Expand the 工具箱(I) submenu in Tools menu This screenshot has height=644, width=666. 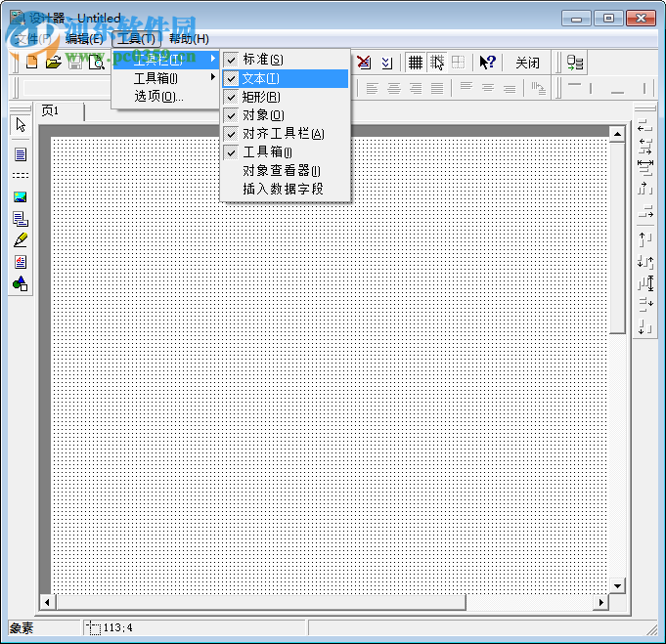[166, 78]
